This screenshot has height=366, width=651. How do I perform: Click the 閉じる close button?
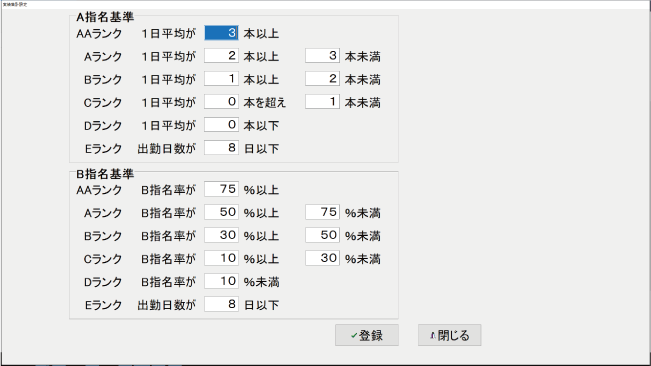pyautogui.click(x=450, y=335)
